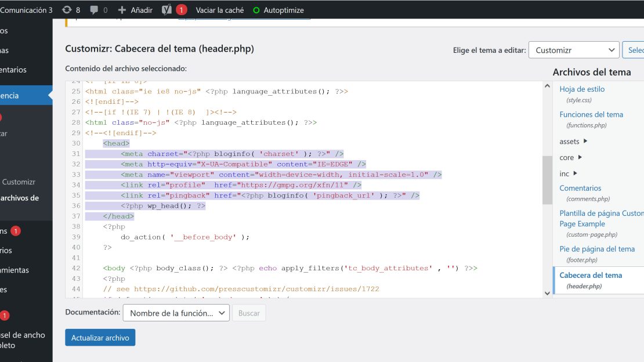
Task: Open Pie de página del tema link
Action: [x=597, y=249]
